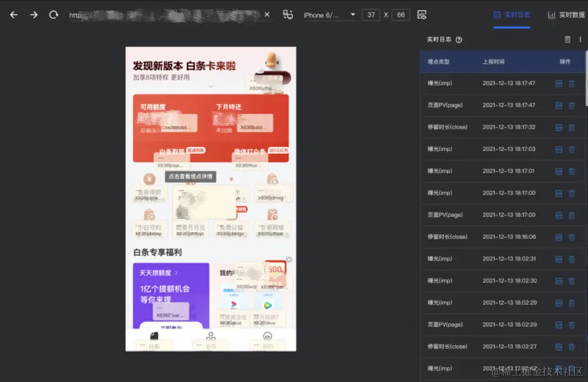Open the help icon next to 实时日志

point(459,40)
